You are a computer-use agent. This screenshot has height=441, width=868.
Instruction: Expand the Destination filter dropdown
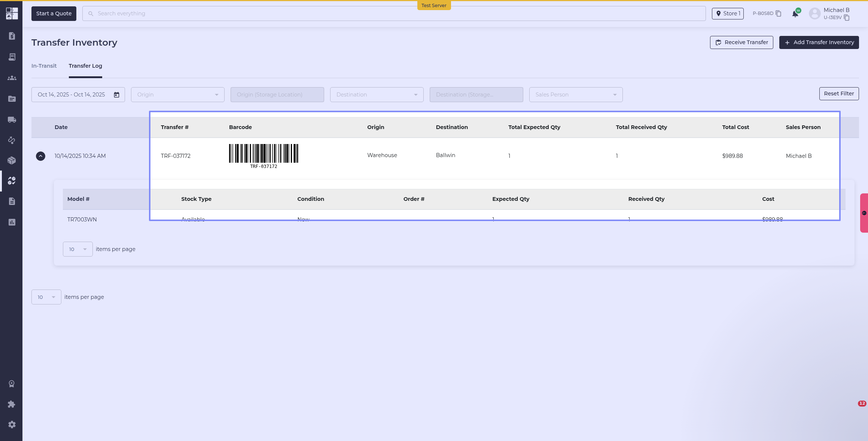click(377, 95)
